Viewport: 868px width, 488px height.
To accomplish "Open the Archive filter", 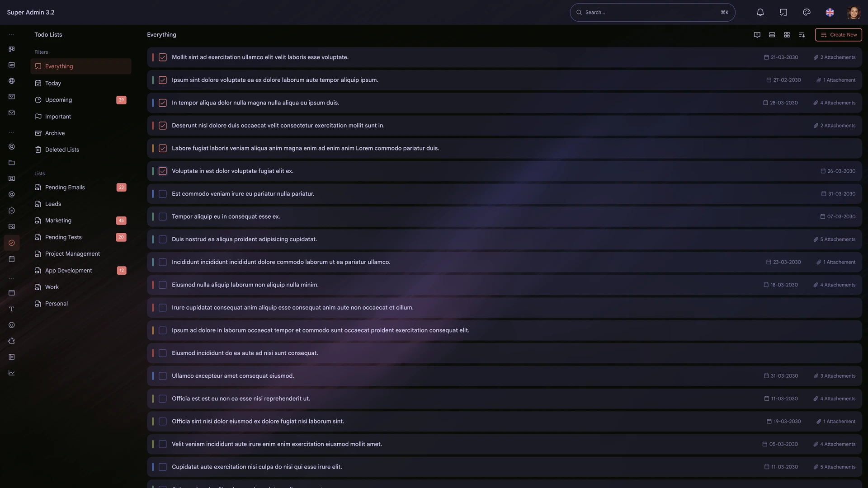I will [x=81, y=133].
